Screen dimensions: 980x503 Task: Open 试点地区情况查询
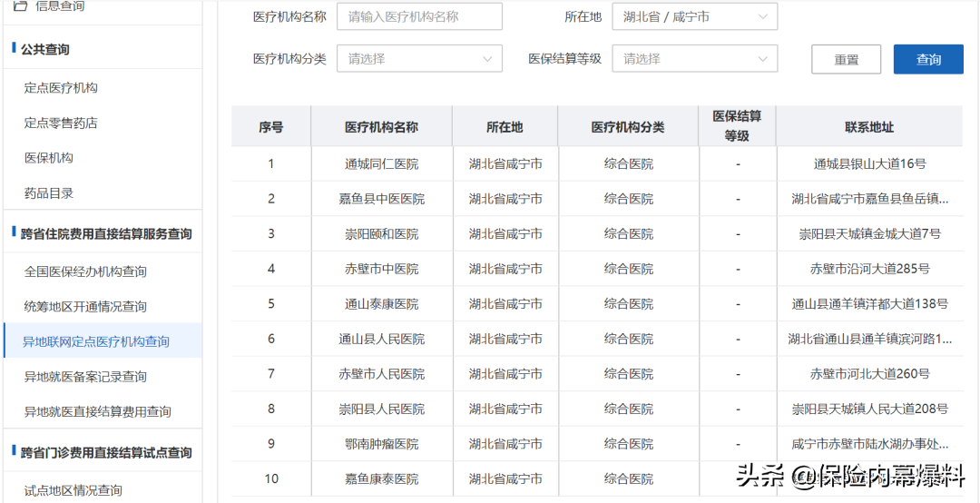[73, 490]
